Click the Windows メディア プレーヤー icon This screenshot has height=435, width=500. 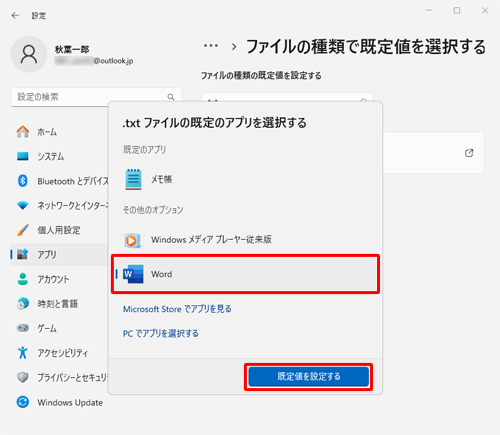pos(133,240)
